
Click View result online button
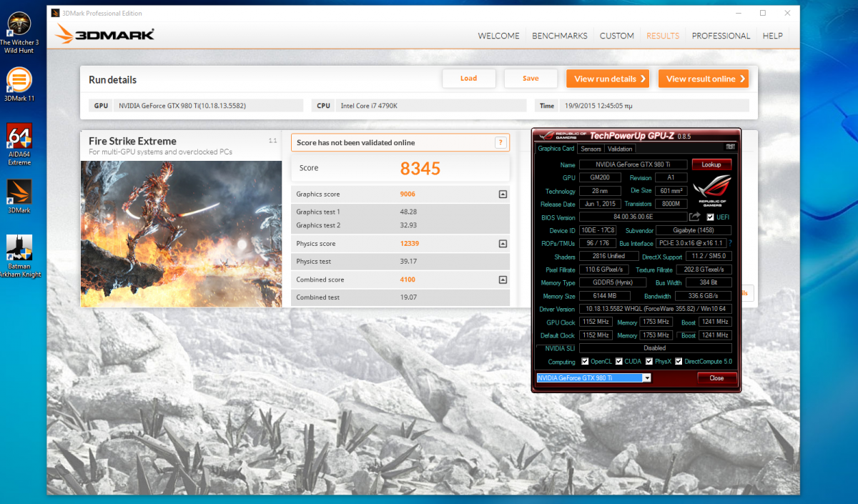coord(704,79)
